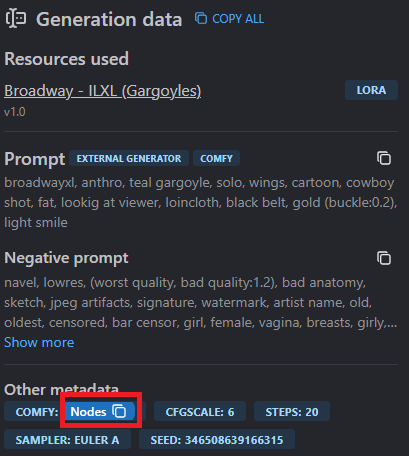Click the v1.0 version text
This screenshot has height=456, width=409.
pos(15,112)
